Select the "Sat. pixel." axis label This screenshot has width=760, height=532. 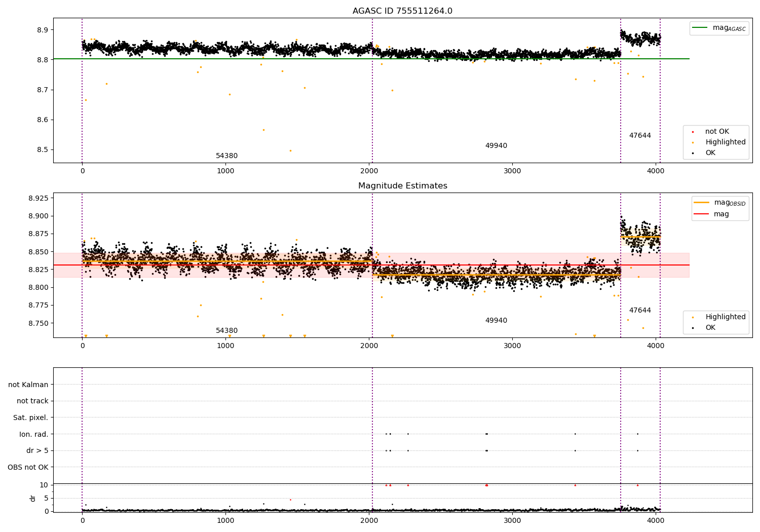tap(31, 418)
